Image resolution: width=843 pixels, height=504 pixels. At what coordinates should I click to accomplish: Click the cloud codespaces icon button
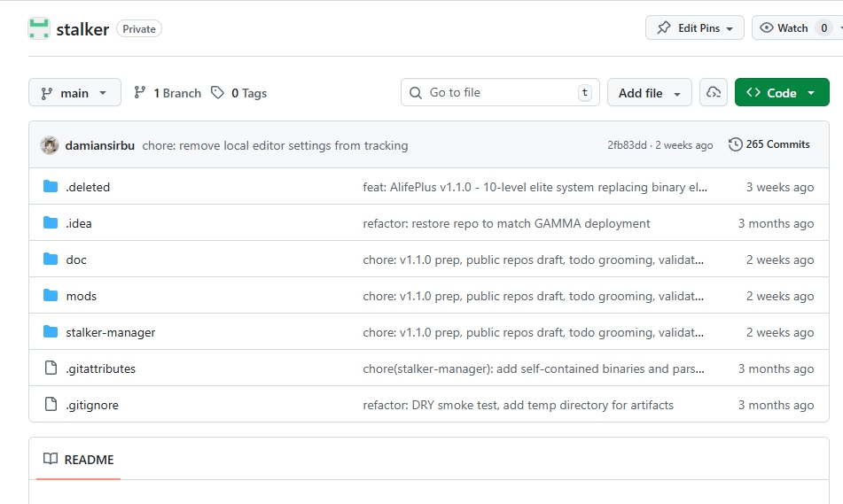[714, 92]
